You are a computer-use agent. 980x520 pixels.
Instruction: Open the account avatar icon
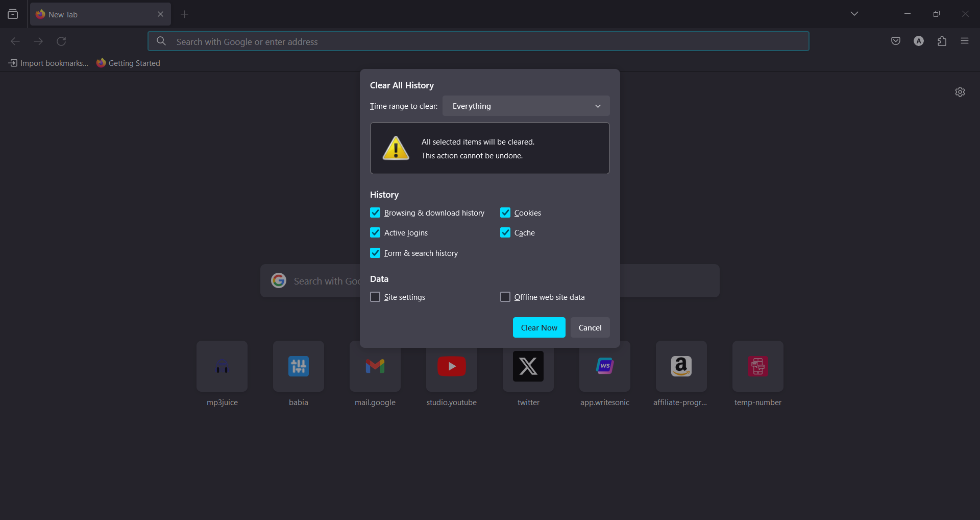[x=919, y=41]
